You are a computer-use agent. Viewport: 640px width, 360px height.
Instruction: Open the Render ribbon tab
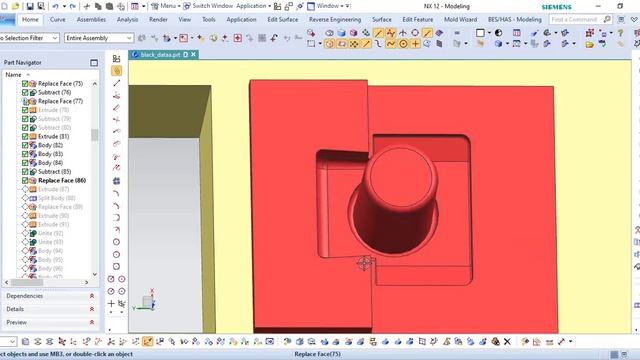[158, 19]
